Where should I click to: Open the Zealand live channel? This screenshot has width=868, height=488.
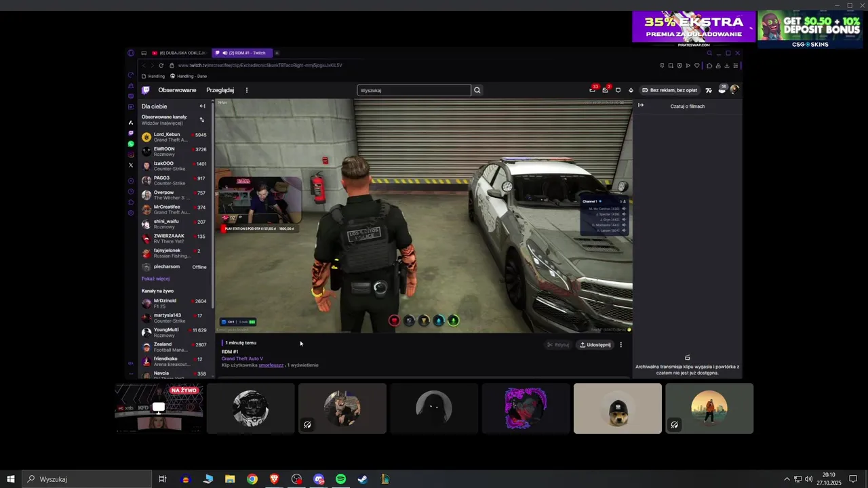[175, 347]
